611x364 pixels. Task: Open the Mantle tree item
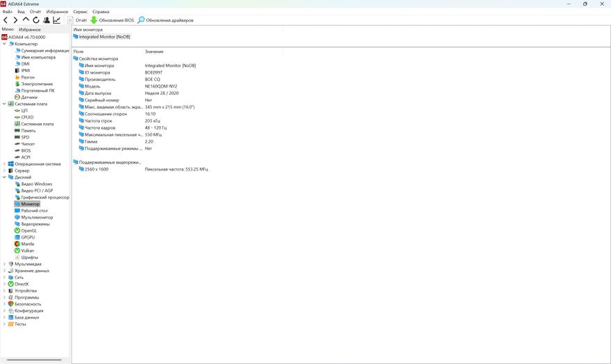(x=24, y=244)
